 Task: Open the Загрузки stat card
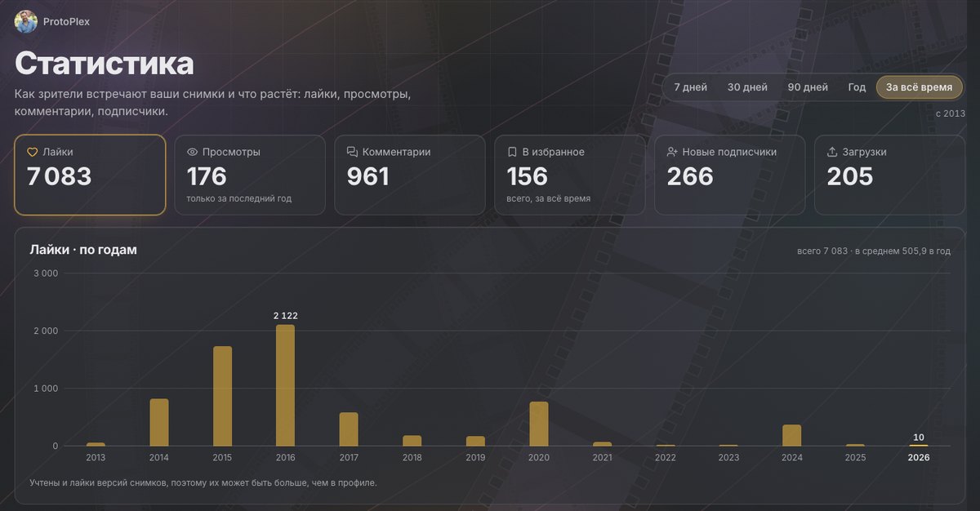coord(889,175)
